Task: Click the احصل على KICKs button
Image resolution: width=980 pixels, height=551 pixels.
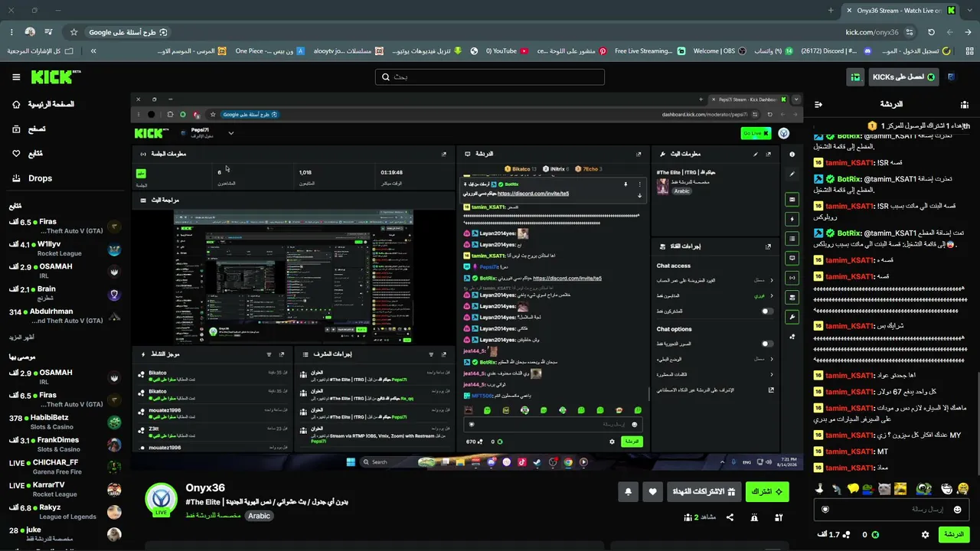Action: click(x=903, y=77)
